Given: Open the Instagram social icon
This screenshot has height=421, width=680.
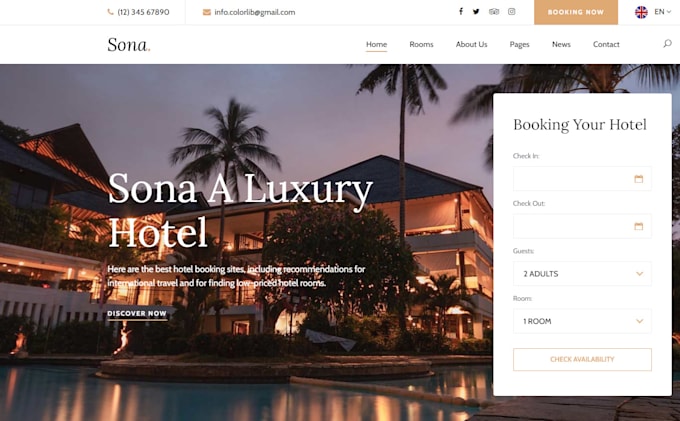Looking at the screenshot, I should pyautogui.click(x=512, y=12).
